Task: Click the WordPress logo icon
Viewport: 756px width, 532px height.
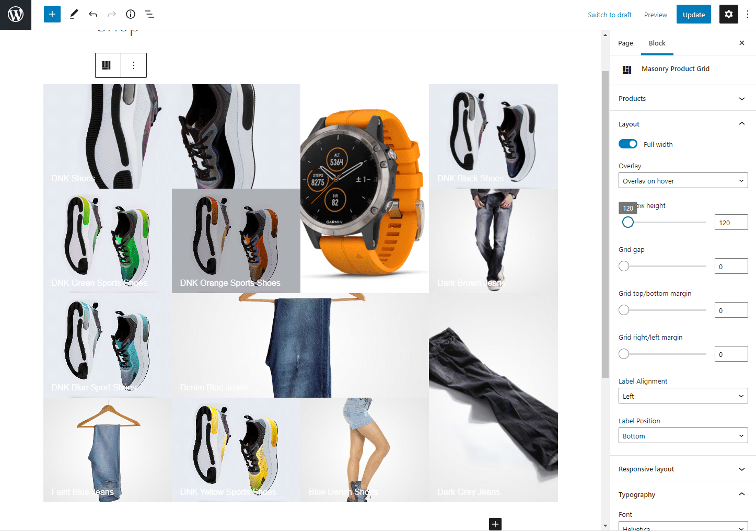Action: point(16,15)
